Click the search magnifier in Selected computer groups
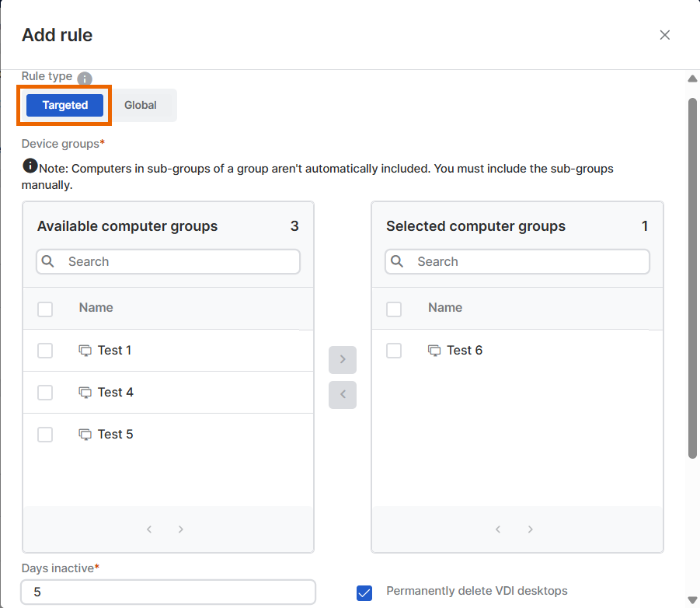700x608 pixels. pyautogui.click(x=399, y=262)
